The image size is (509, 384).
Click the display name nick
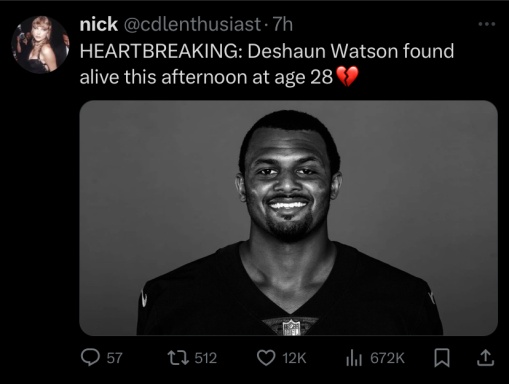99,24
